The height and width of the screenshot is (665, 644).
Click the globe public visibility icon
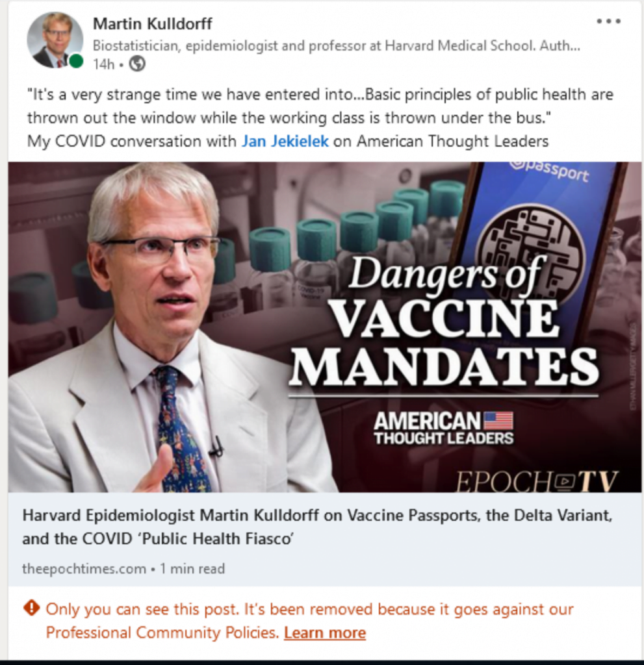(137, 64)
